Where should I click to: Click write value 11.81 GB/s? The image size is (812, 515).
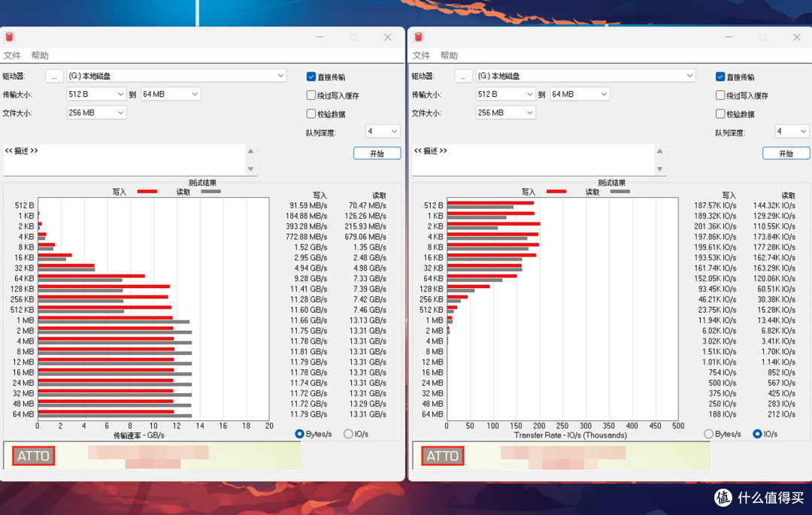click(308, 351)
